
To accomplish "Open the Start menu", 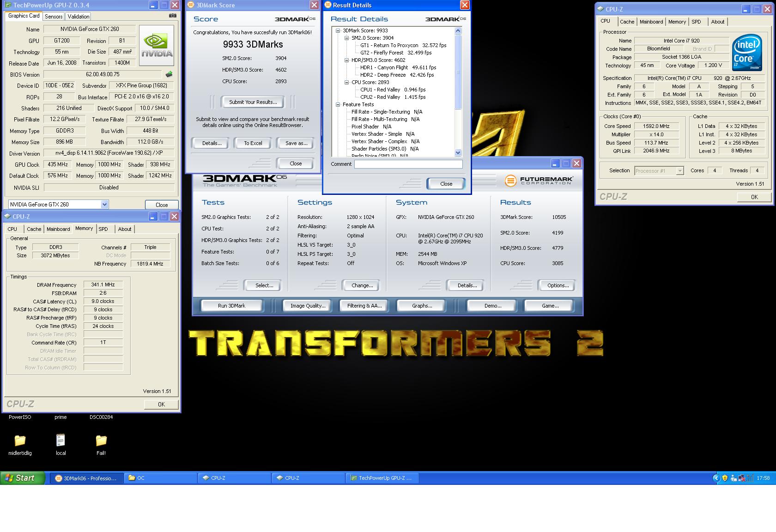I will coord(23,478).
